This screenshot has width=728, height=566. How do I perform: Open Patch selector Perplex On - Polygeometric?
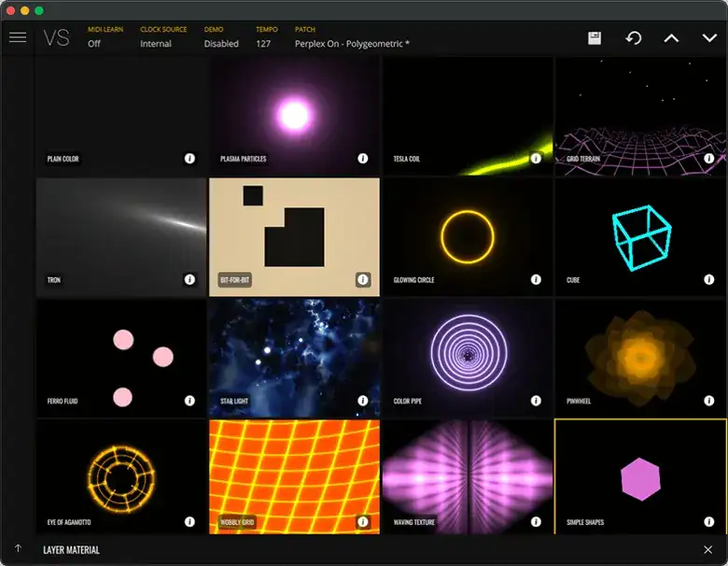(x=352, y=37)
